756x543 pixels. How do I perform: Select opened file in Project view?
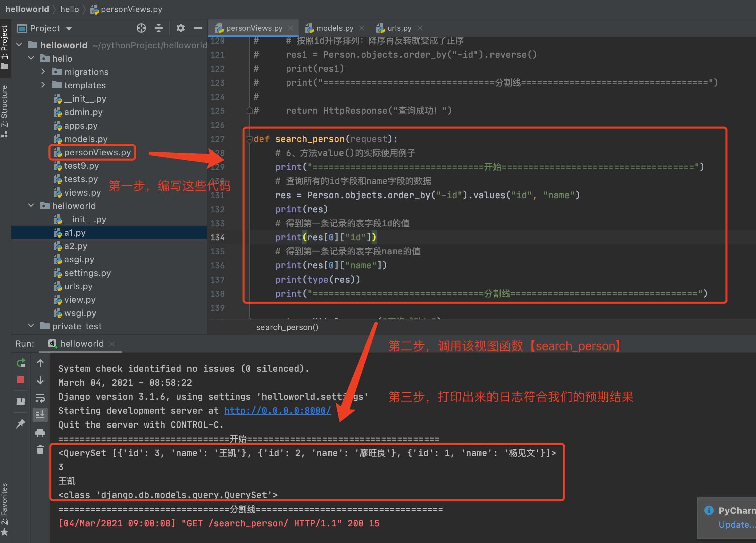(141, 28)
